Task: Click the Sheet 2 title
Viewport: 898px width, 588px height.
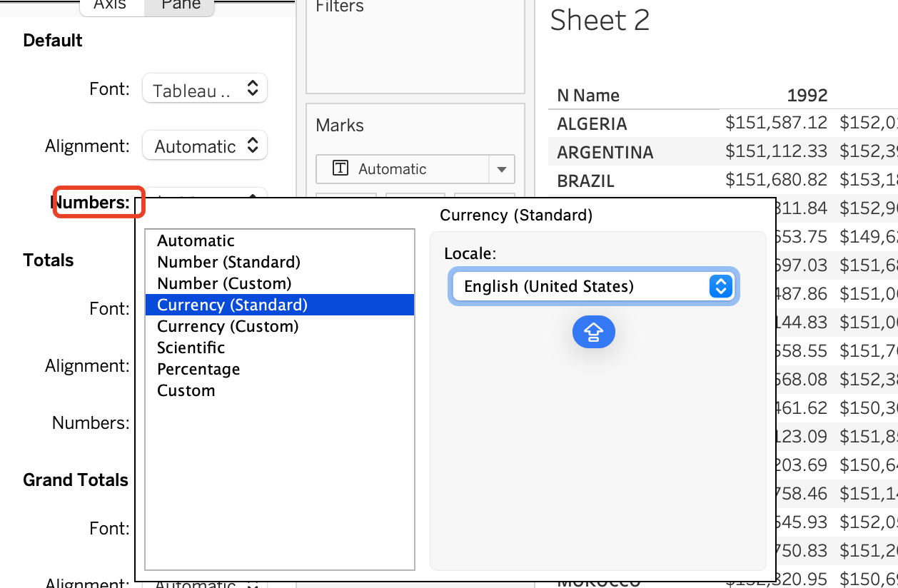Action: click(x=600, y=20)
